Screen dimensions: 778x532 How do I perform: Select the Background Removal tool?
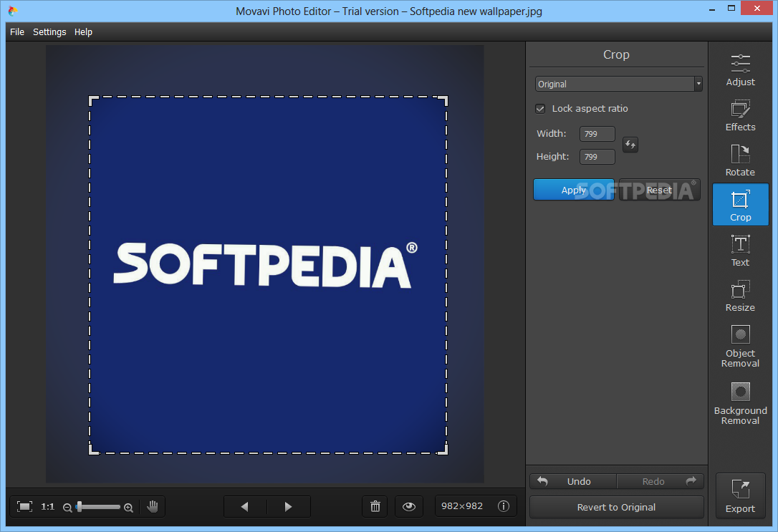740,403
